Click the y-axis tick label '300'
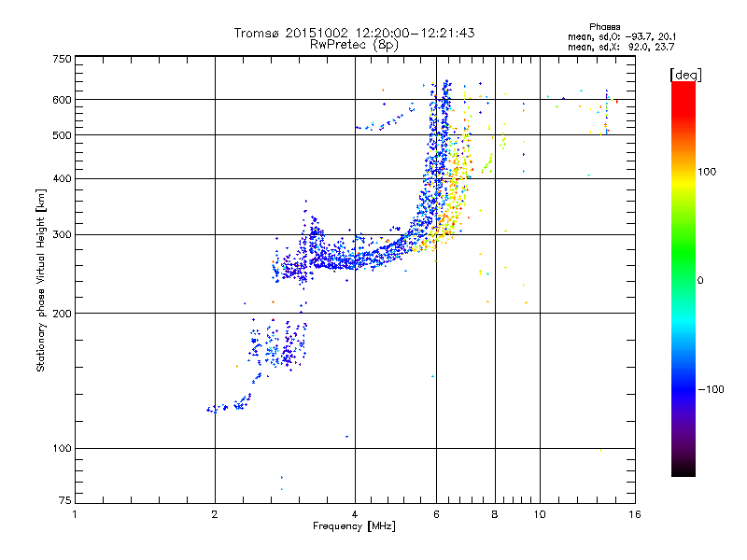747x560 pixels. tap(62, 235)
